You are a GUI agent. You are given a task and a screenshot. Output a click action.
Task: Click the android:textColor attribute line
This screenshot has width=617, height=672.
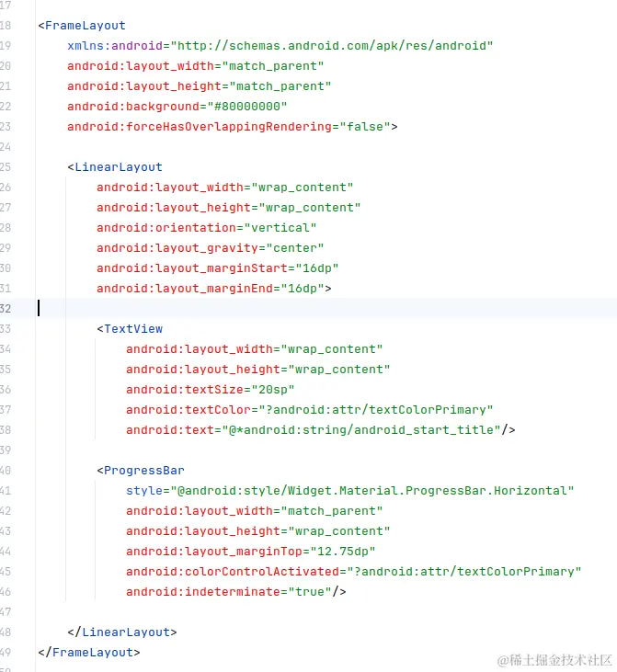coord(310,410)
